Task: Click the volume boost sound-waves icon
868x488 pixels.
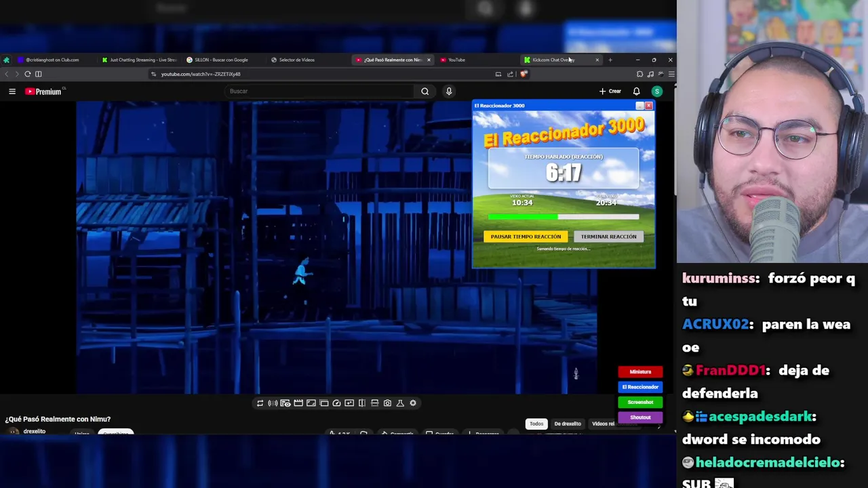Action: point(273,403)
